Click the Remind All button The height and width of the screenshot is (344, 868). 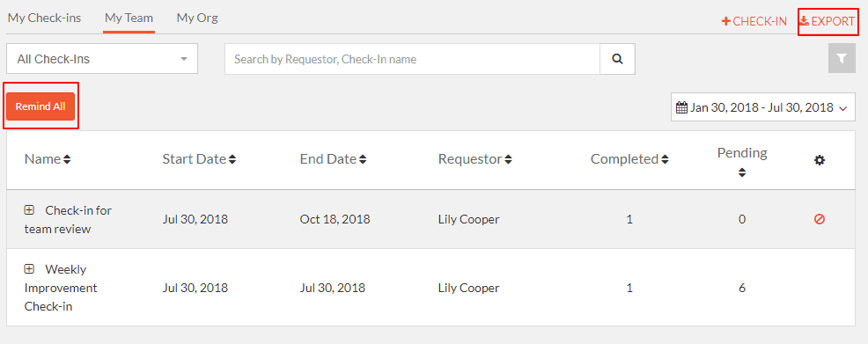click(x=40, y=106)
